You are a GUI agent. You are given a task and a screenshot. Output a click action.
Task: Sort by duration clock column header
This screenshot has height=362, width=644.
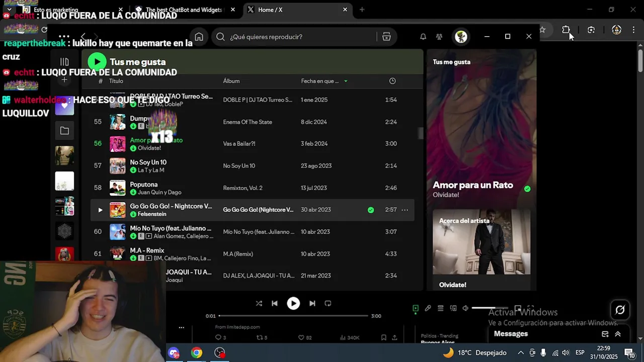point(392,81)
